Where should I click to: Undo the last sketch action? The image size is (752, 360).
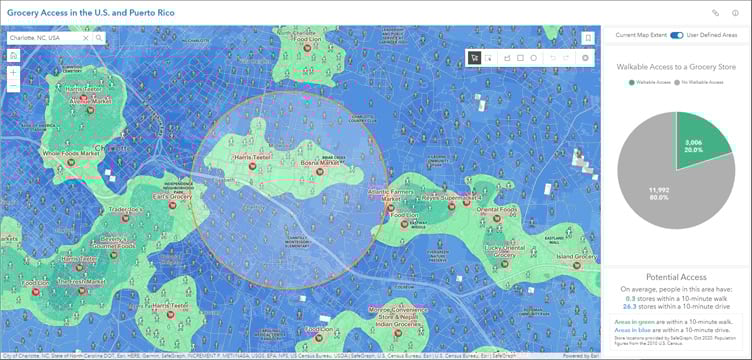552,58
